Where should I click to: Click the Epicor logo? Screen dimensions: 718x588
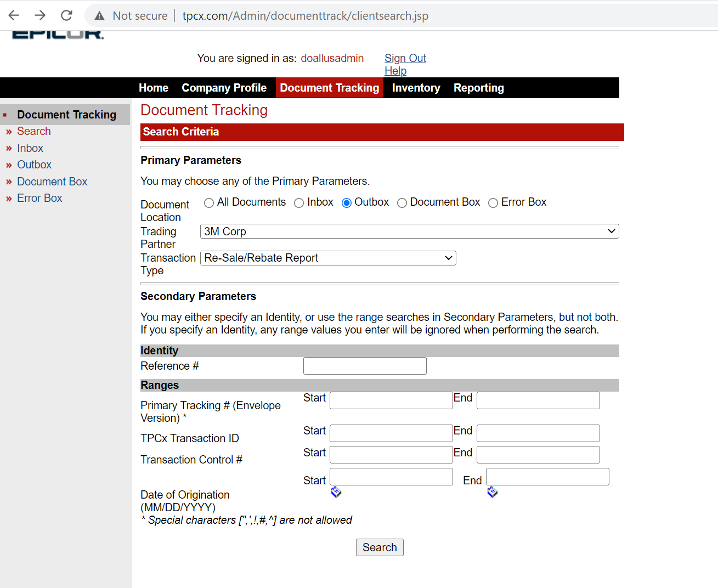point(58,34)
